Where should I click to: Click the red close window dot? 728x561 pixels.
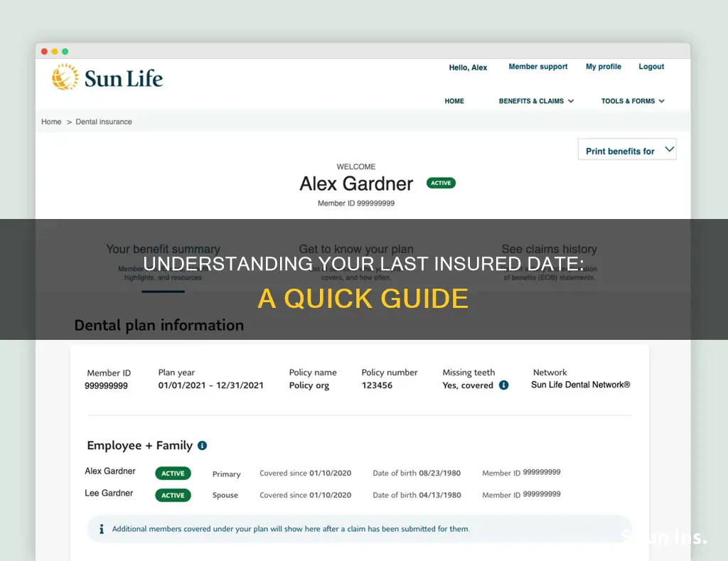click(x=44, y=51)
